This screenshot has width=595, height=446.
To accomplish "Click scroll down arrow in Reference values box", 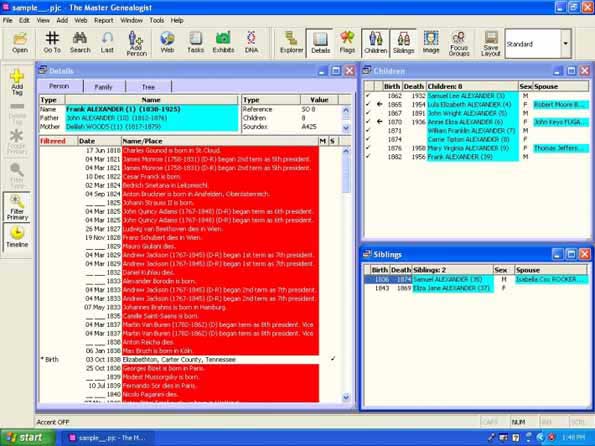I will pyautogui.click(x=346, y=128).
